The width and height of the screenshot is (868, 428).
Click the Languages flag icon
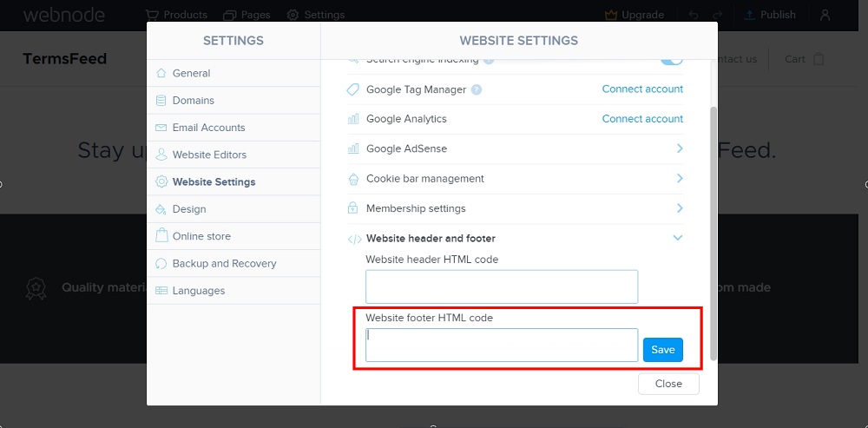click(x=161, y=290)
